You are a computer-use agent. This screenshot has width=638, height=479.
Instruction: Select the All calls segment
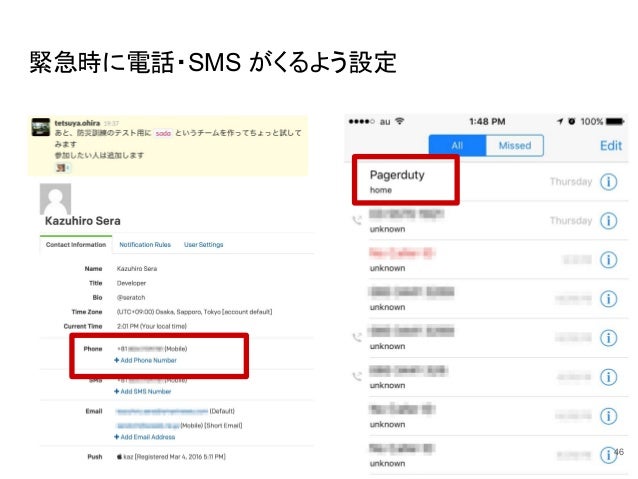point(457,145)
